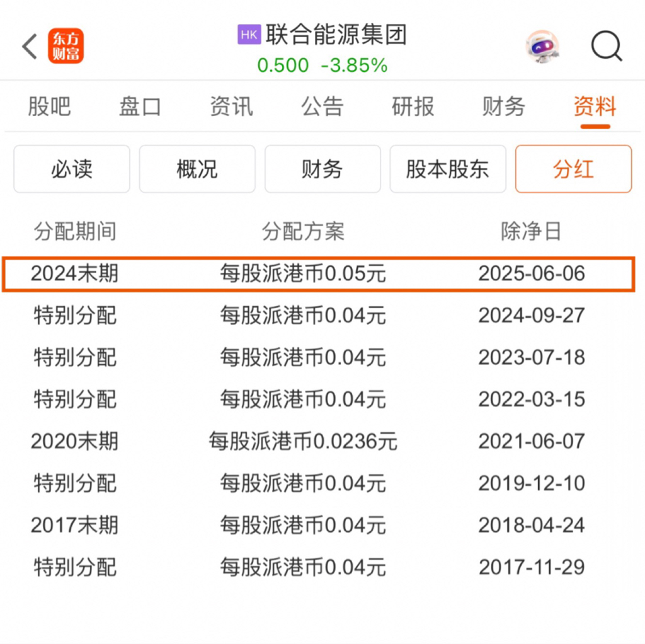Viewport: 645px width, 644px height.
Task: Switch to the 盘口 tab
Action: coord(140,106)
